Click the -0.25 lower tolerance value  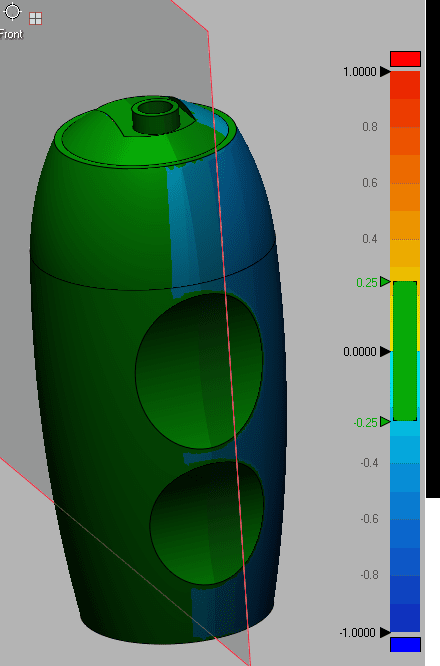[x=365, y=423]
